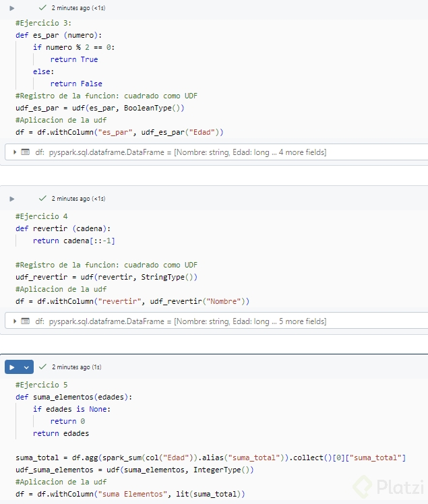Click the 'return cadena[::-1]' line
Screen dimensions: 428x504
73,241
